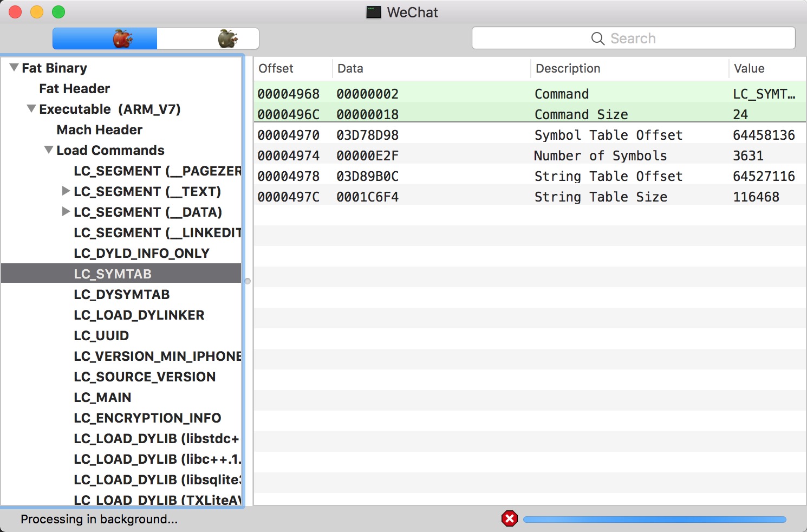The height and width of the screenshot is (532, 807).
Task: Select LC_SEGMENT (__PAGEZERO) row
Action: click(x=121, y=171)
